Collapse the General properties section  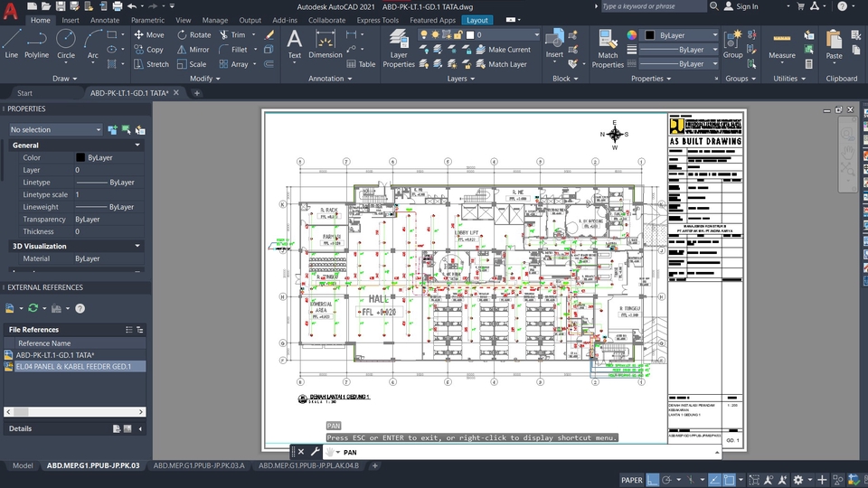coord(137,145)
